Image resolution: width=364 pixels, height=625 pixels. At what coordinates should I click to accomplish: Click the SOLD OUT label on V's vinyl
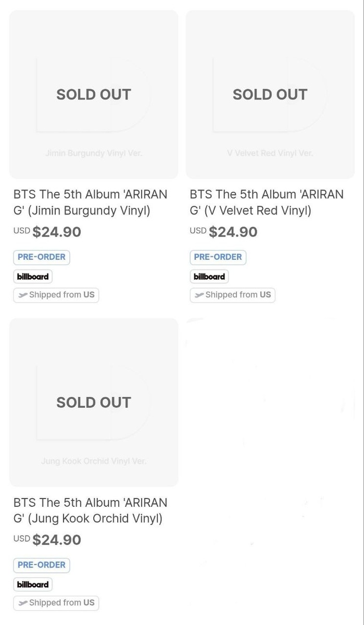tap(270, 94)
